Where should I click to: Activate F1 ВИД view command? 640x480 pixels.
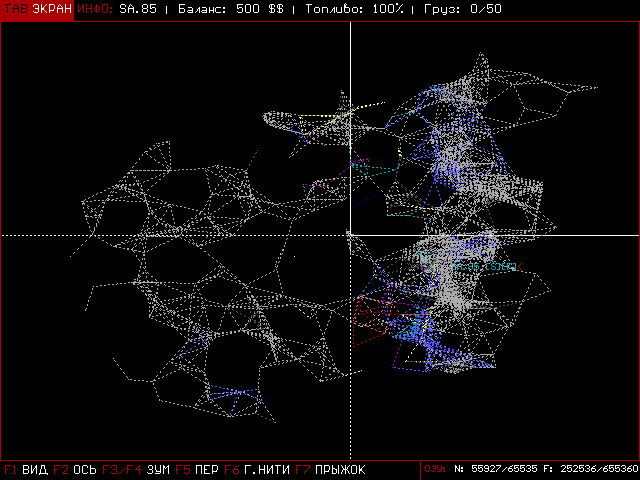click(26, 470)
